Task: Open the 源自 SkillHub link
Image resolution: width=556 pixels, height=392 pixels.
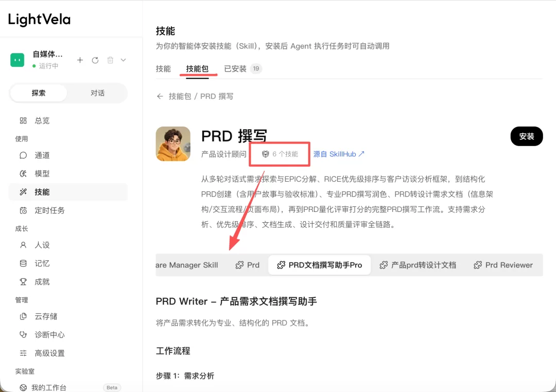Action: (x=339, y=154)
